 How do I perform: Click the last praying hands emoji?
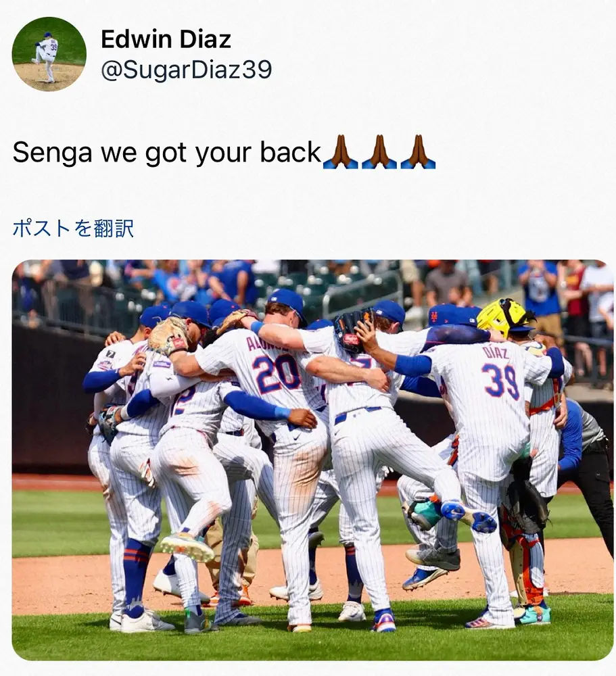tap(418, 151)
